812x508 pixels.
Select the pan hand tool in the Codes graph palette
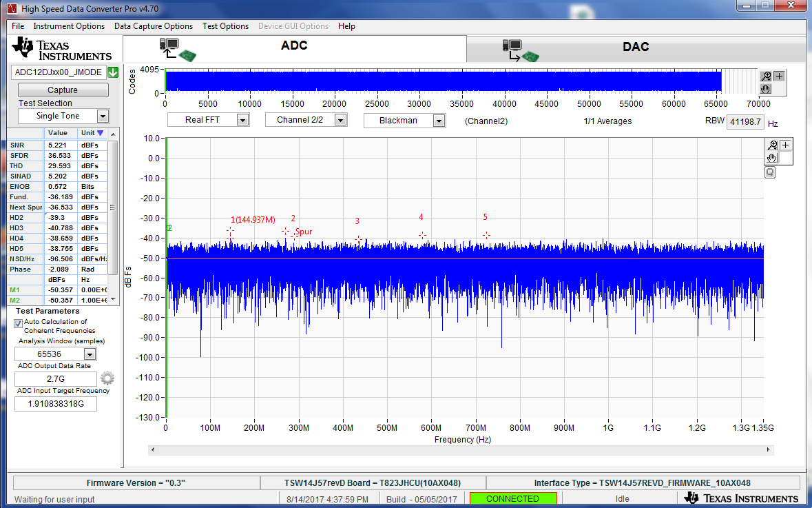(766, 89)
